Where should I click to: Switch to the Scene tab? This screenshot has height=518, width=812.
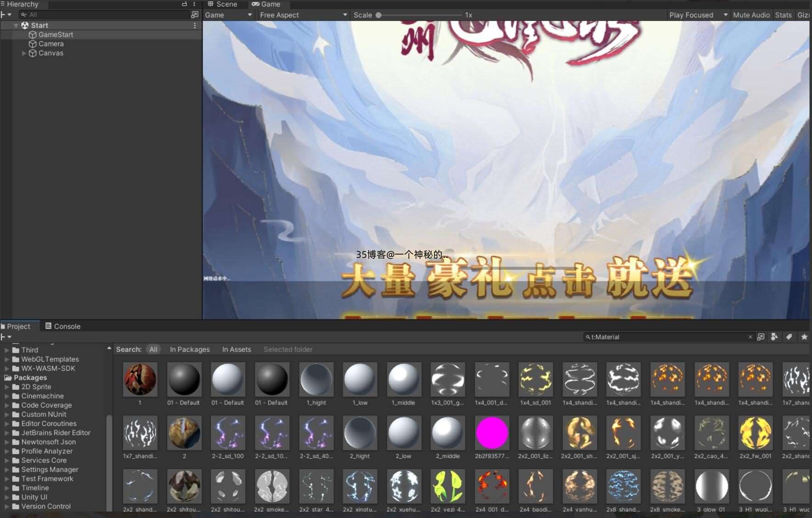pos(223,4)
